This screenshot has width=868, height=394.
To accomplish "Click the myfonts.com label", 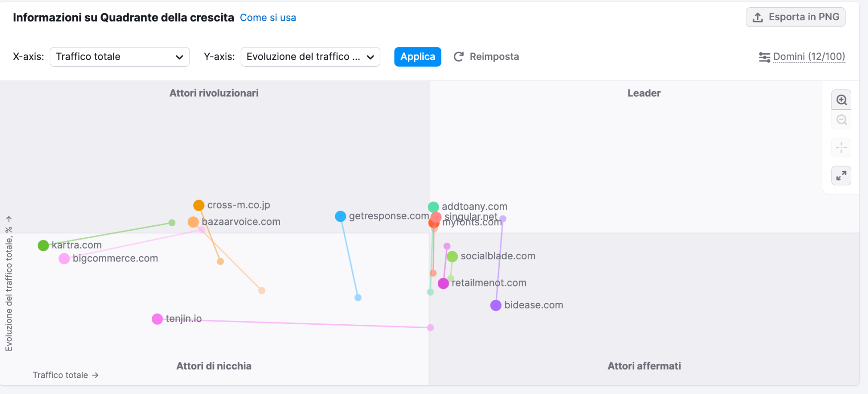I will tap(472, 222).
